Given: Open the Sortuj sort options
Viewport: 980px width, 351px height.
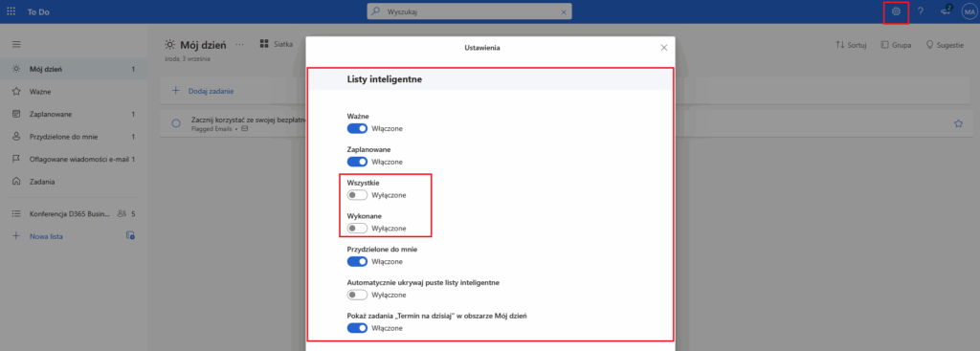Looking at the screenshot, I should click(x=851, y=45).
